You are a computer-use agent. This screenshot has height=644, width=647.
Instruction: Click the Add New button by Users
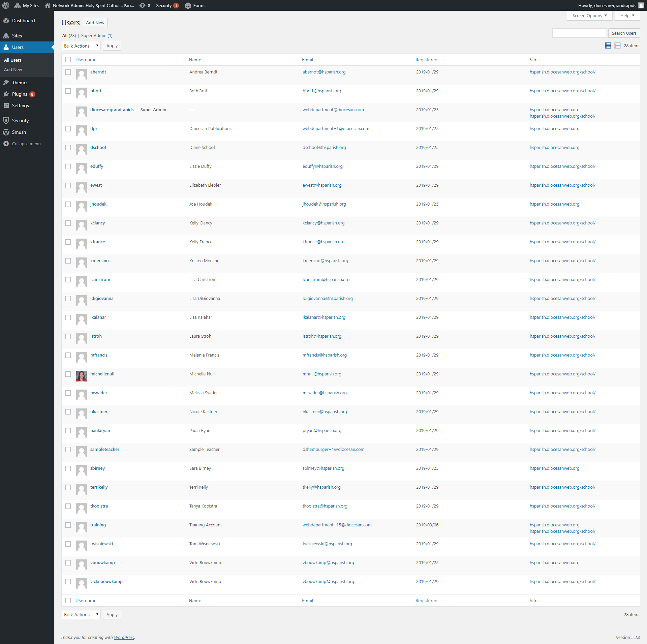(95, 23)
